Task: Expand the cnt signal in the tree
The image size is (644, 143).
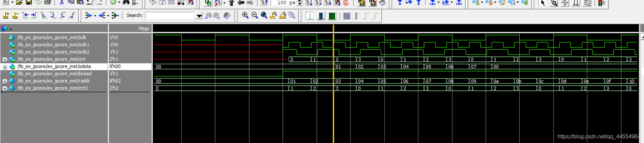Action: [x=5, y=59]
